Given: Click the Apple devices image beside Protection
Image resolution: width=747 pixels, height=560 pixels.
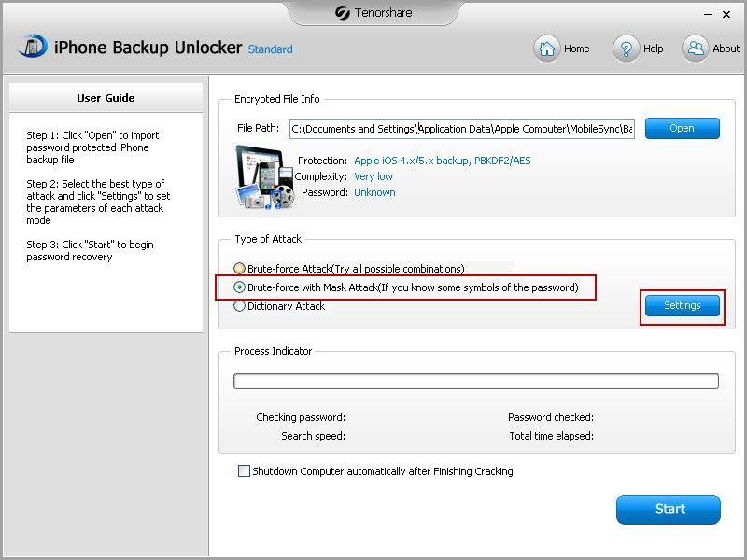Looking at the screenshot, I should pyautogui.click(x=263, y=176).
